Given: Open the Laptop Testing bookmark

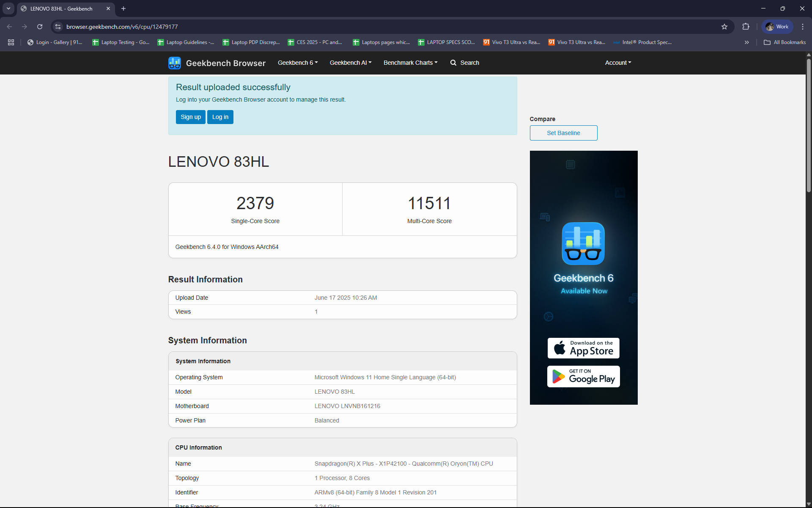Looking at the screenshot, I should [121, 42].
